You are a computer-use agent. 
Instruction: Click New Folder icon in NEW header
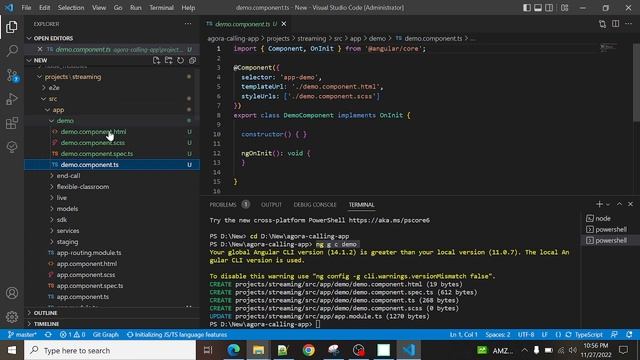pyautogui.click(x=169, y=60)
